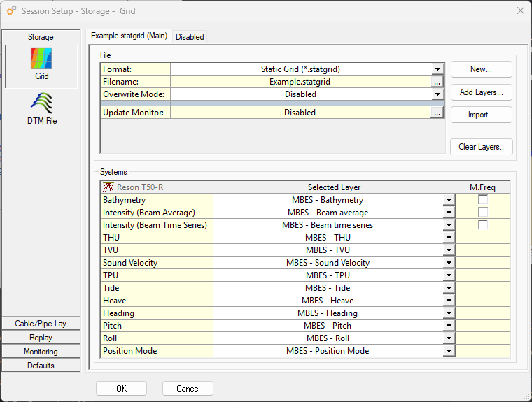532x402 pixels.
Task: Open the Overwrite Mode dropdown
Action: (437, 94)
